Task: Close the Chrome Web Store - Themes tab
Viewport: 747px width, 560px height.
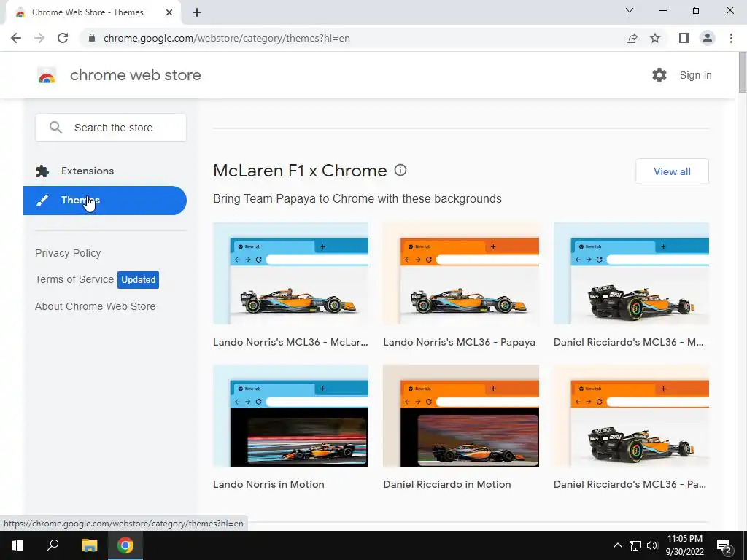Action: pyautogui.click(x=169, y=12)
